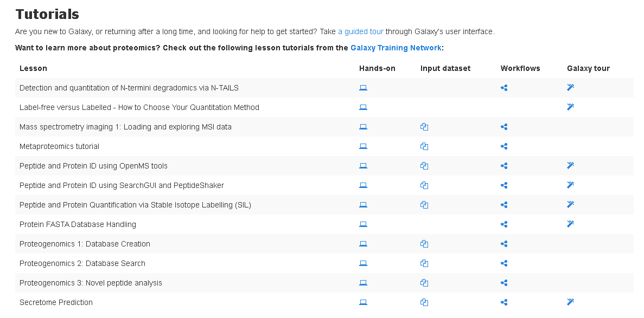Open workflows icon for Proteogenomics 1: Database Creation
The height and width of the screenshot is (318, 644).
(x=504, y=244)
